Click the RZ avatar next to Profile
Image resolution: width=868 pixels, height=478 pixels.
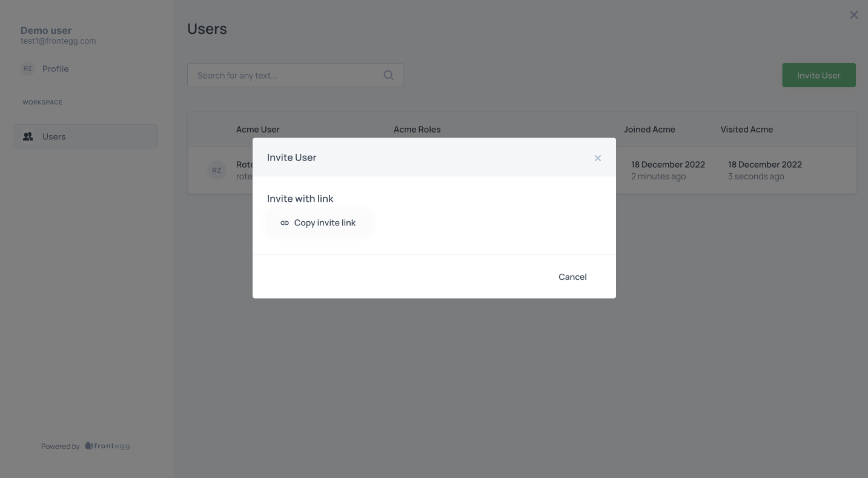28,68
